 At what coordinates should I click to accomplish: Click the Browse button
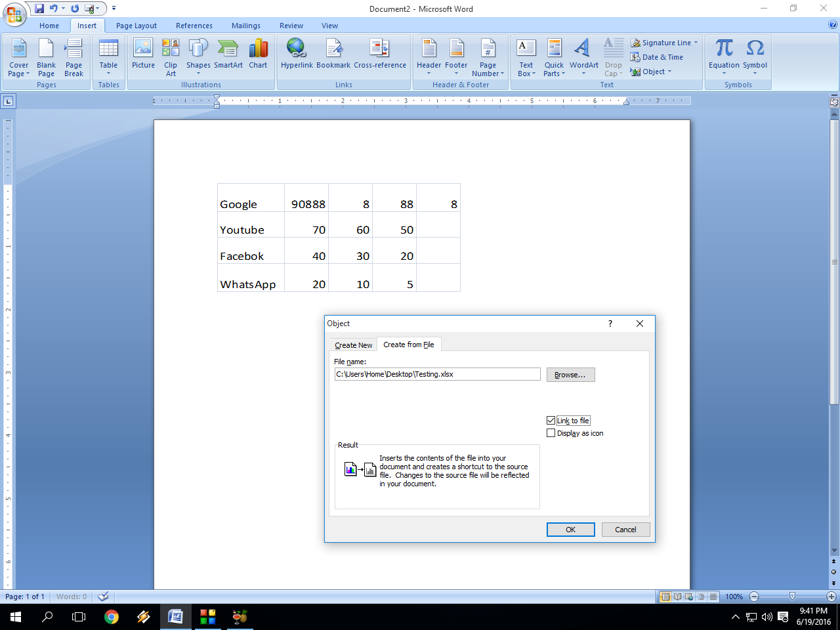(570, 375)
